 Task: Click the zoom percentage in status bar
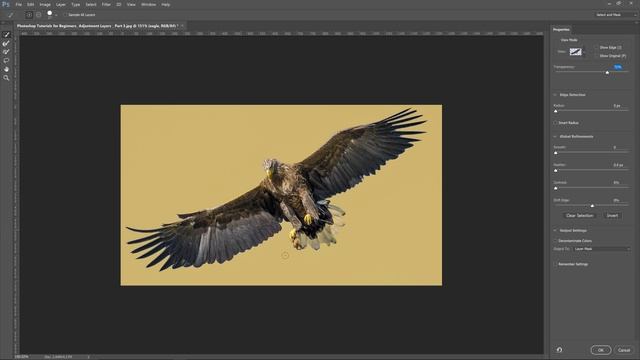tap(22, 357)
